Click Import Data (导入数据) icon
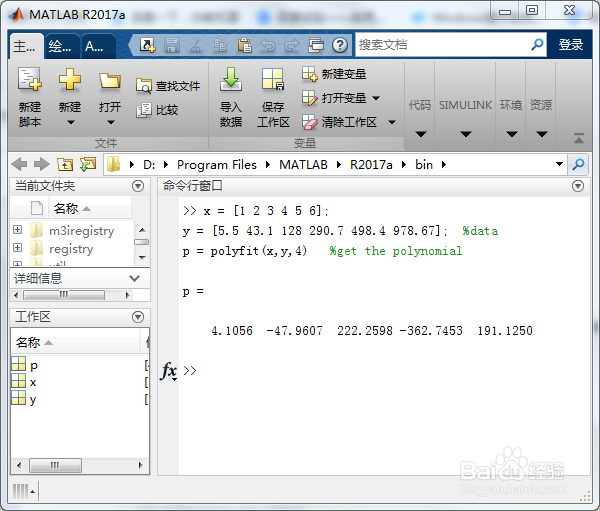Viewport: 600px width, 511px height. tap(231, 80)
